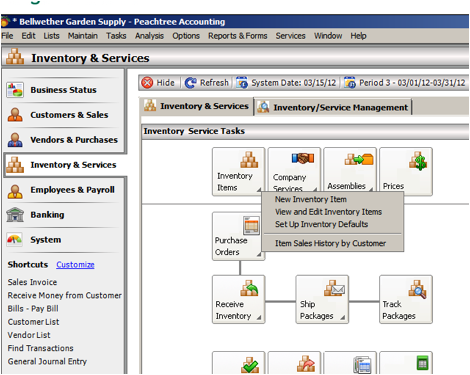Click the green checkmark boxes tile at bottom

[238, 363]
